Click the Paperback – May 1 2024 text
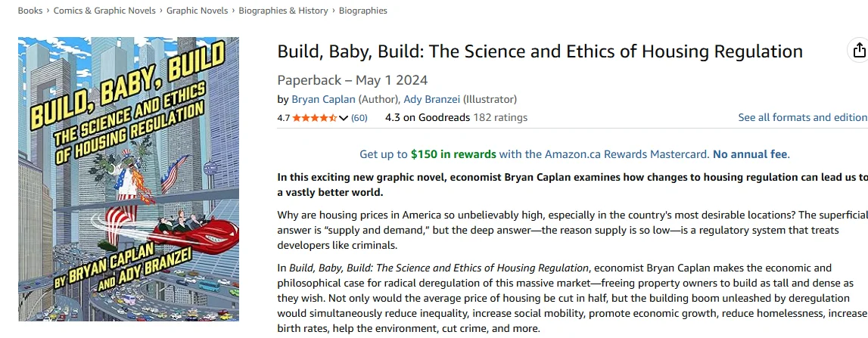This screenshot has width=868, height=338. [352, 80]
